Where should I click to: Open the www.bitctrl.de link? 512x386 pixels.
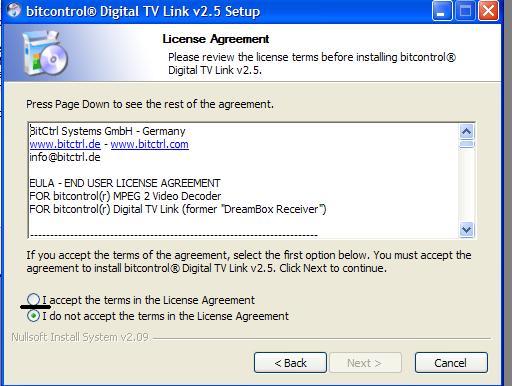point(65,144)
